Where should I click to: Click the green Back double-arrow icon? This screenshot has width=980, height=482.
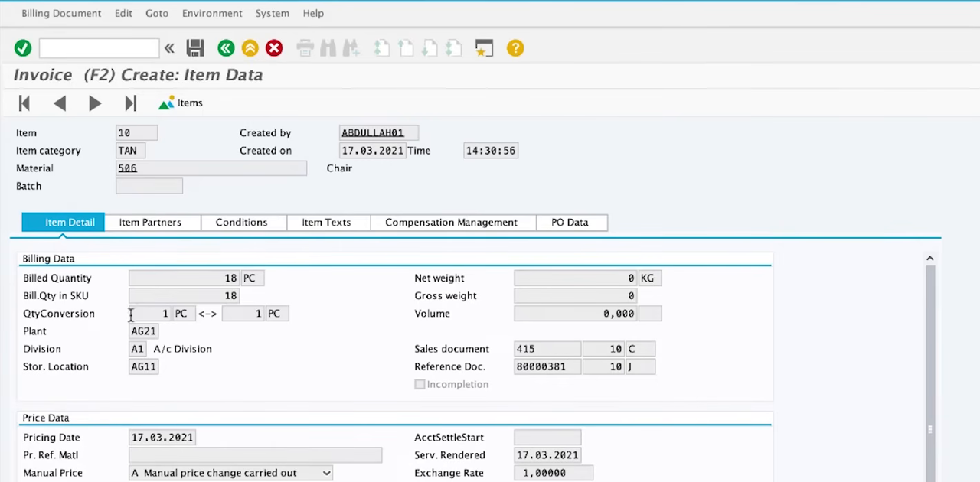(226, 48)
